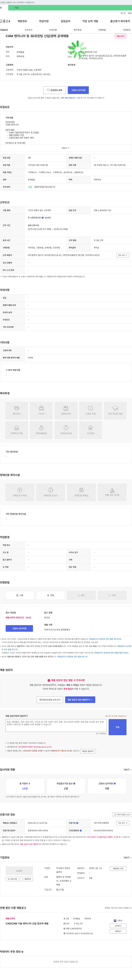
Task: Report with 거짓구인광고 신고 button
Action: pos(122,814)
